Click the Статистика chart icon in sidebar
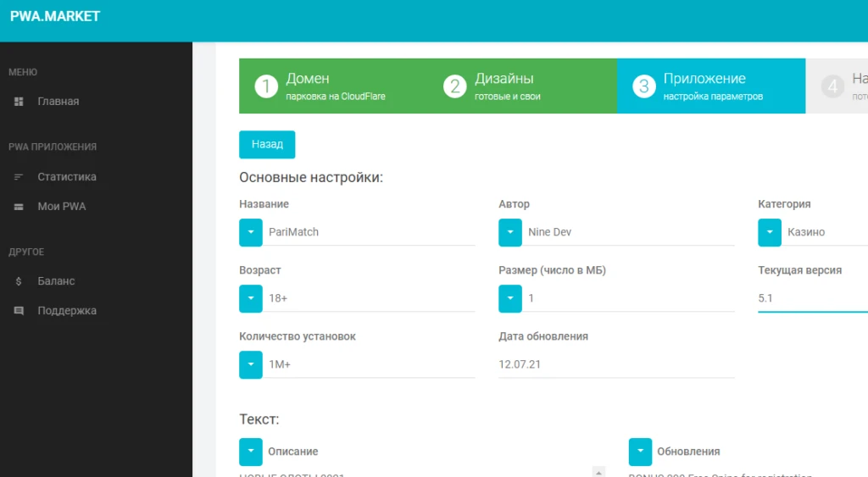This screenshot has height=477, width=868. [19, 176]
